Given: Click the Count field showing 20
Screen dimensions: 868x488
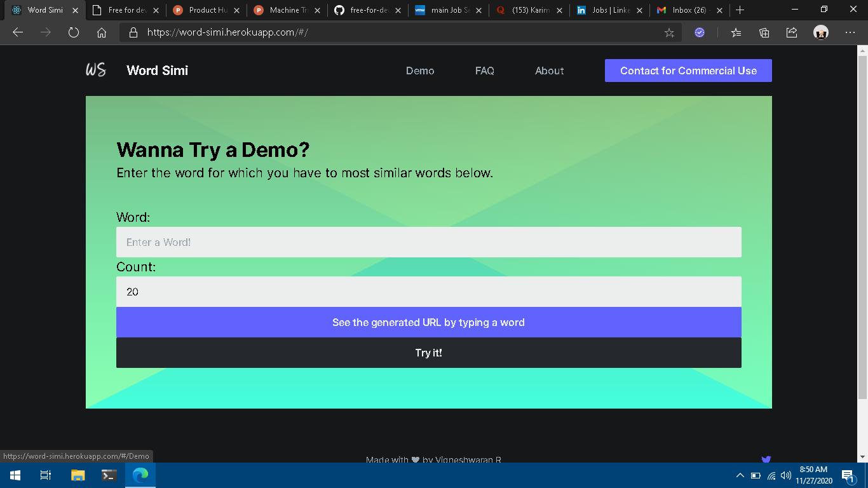Looking at the screenshot, I should [x=429, y=292].
